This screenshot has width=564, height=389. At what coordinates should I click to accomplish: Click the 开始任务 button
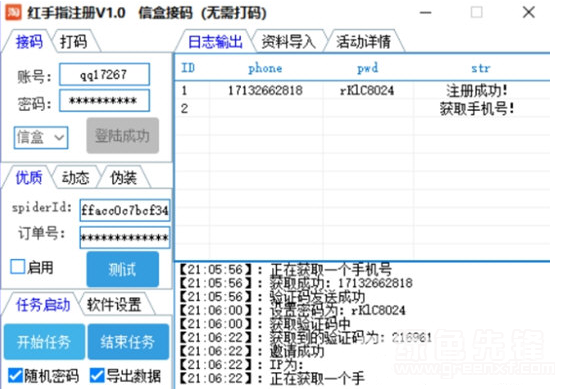point(44,341)
